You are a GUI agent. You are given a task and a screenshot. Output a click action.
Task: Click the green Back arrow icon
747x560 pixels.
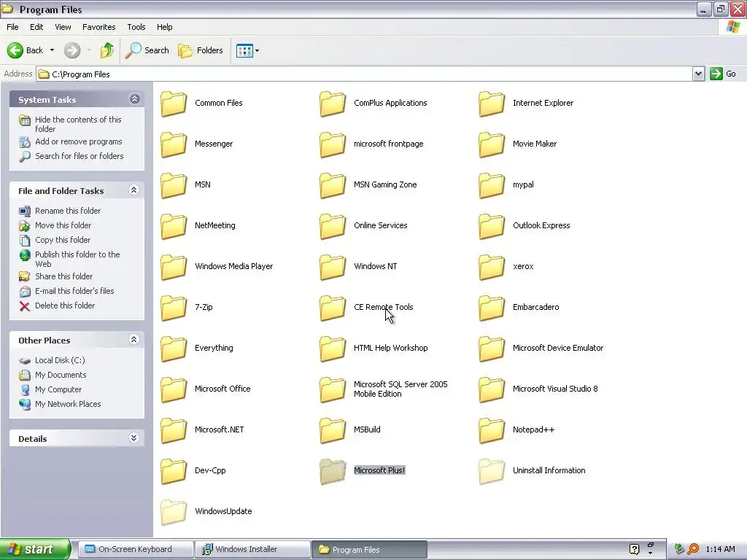point(15,50)
